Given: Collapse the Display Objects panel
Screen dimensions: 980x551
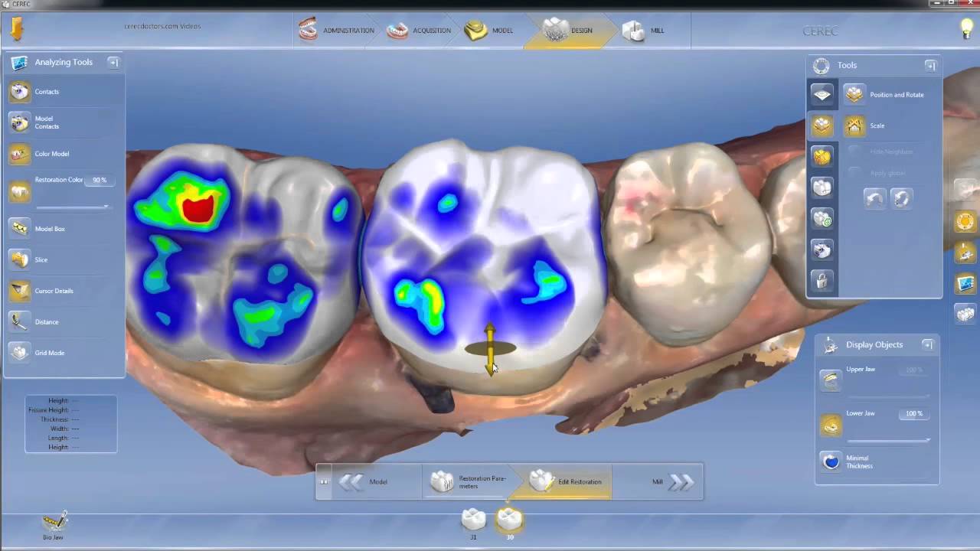Looking at the screenshot, I should 927,345.
